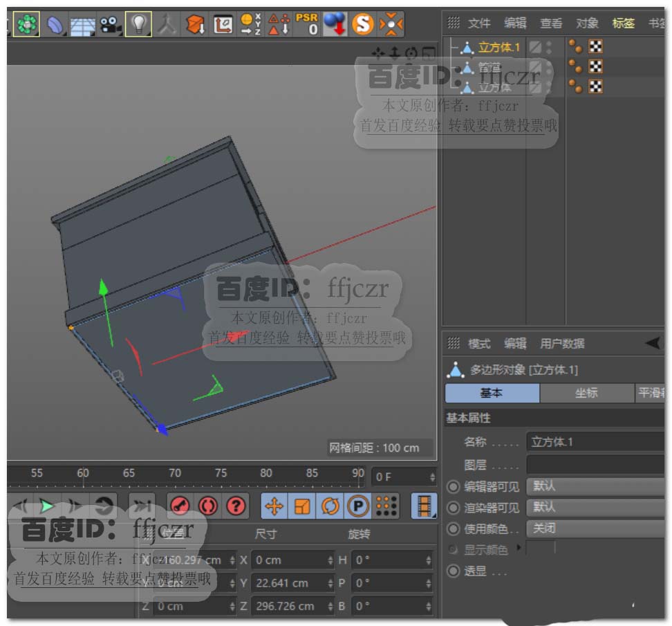
Task: Toggle 渲染器可见 animation radio circle
Action: coord(453,508)
